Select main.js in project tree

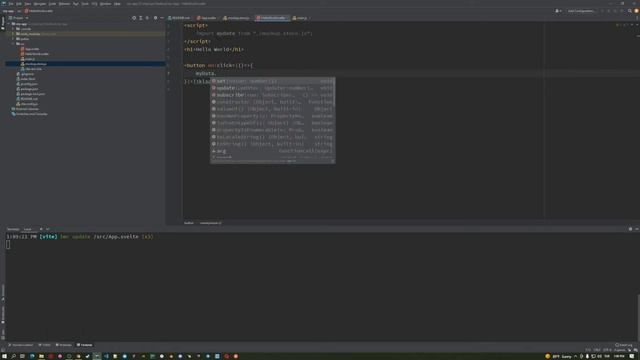(x=29, y=59)
